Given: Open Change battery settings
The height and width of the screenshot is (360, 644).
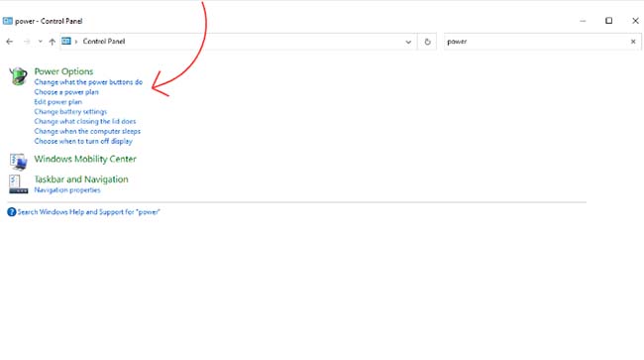Looking at the screenshot, I should click(x=70, y=112).
